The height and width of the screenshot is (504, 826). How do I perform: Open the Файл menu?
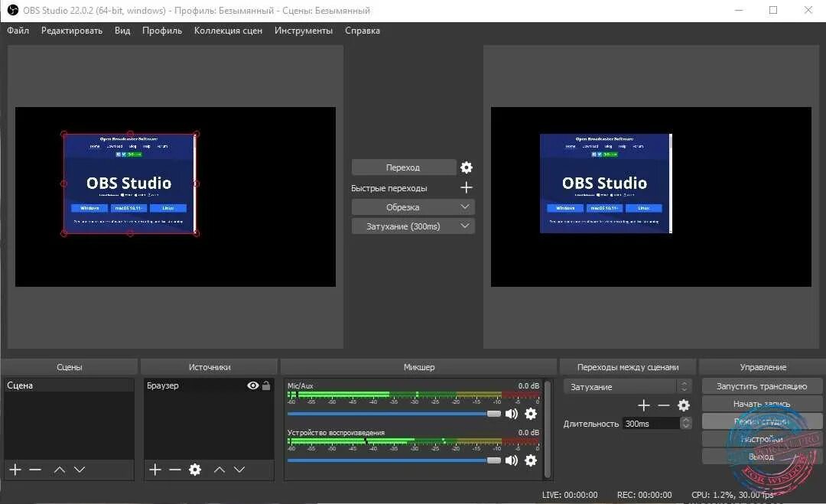(18, 31)
